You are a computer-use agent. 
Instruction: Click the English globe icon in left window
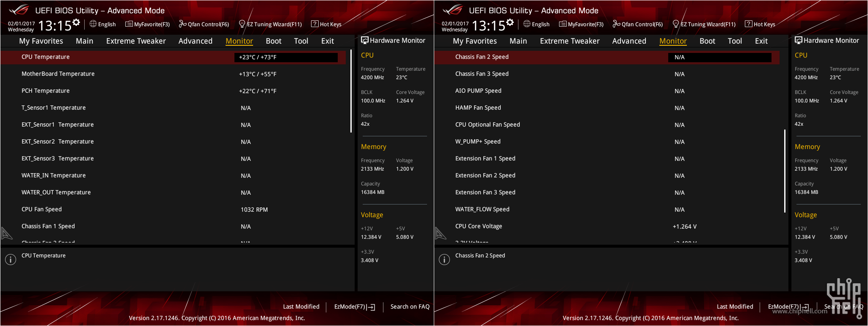coord(93,24)
